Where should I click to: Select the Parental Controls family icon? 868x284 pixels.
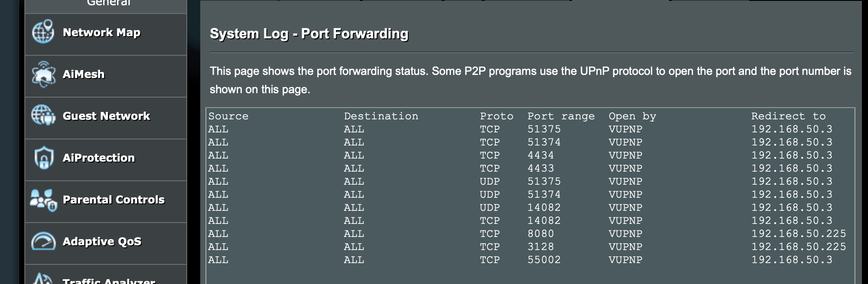pyautogui.click(x=42, y=200)
